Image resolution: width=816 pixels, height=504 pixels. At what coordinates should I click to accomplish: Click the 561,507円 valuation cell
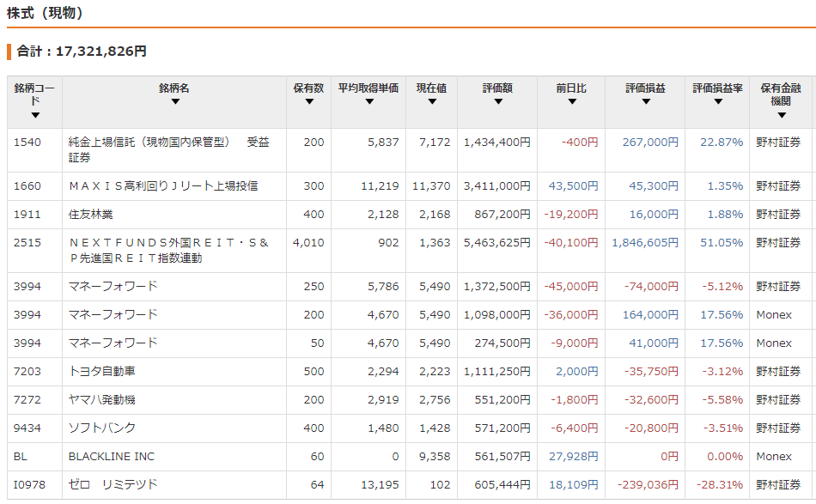click(502, 456)
